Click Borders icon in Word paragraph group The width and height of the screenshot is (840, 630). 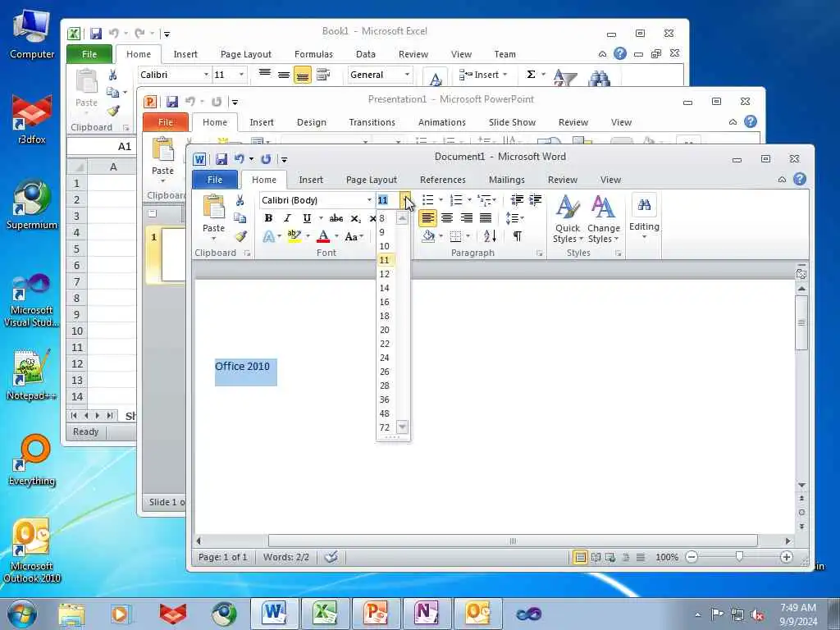click(x=455, y=236)
